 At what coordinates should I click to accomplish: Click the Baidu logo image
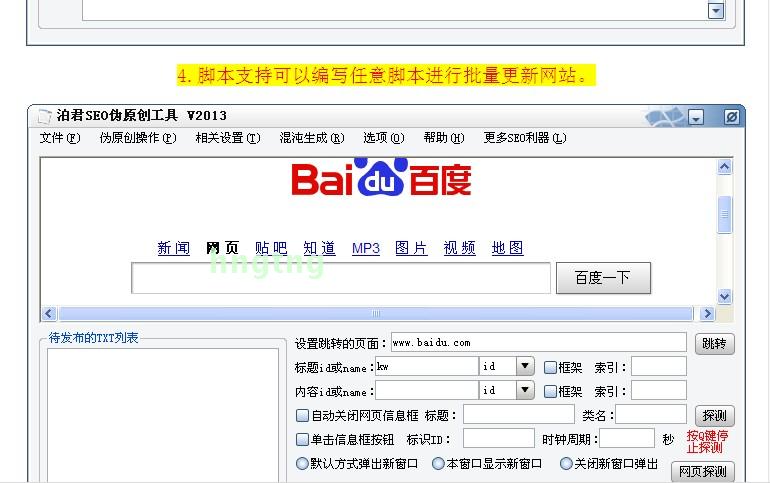coord(382,177)
